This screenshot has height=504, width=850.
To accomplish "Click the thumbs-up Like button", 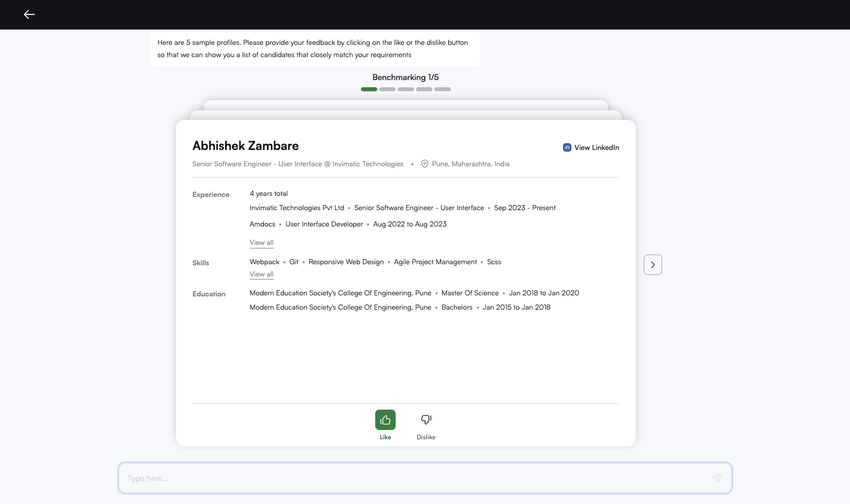I will coord(385,420).
